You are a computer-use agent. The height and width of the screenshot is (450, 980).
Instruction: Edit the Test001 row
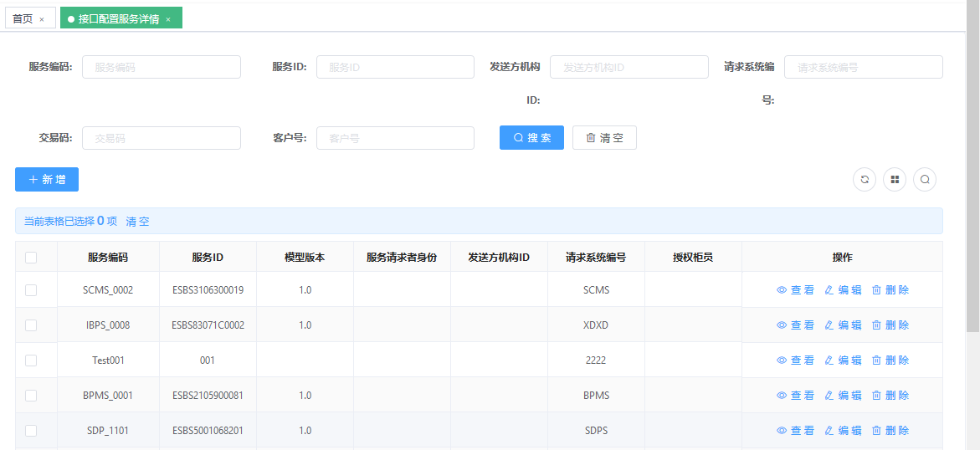[x=843, y=360]
